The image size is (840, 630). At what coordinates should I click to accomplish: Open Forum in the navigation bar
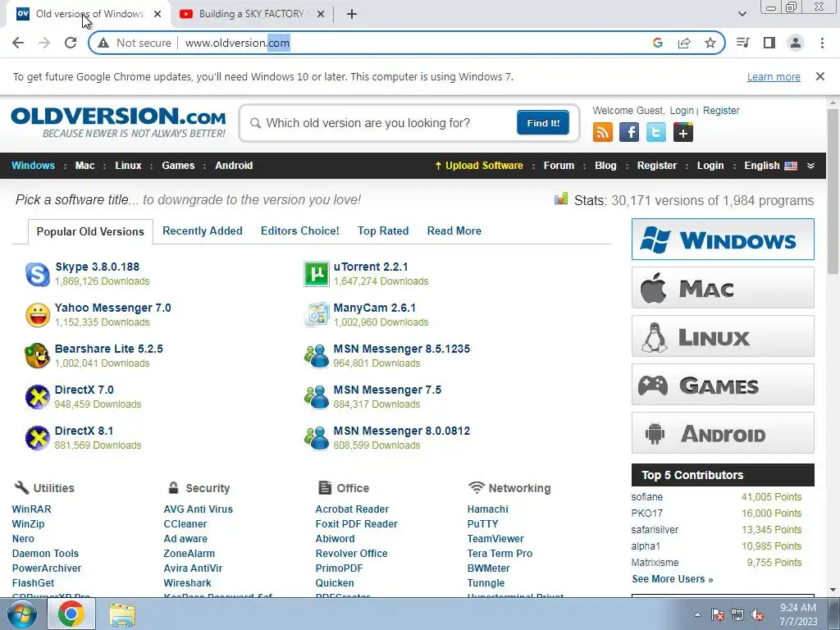point(559,166)
